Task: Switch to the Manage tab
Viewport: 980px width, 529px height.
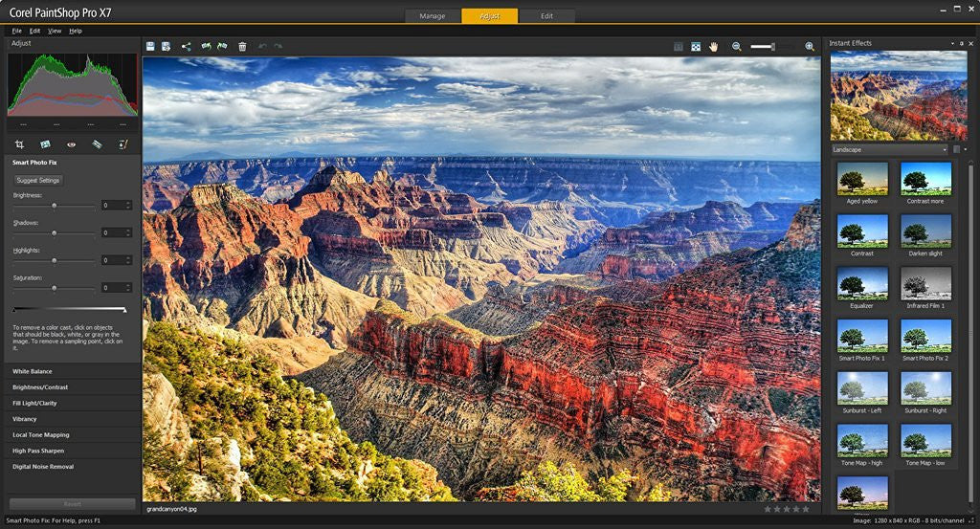Action: (433, 16)
